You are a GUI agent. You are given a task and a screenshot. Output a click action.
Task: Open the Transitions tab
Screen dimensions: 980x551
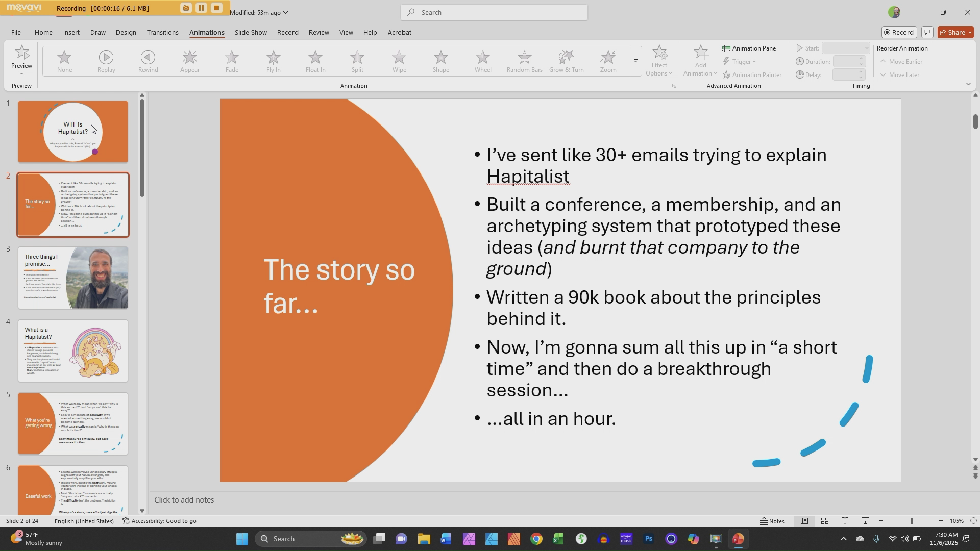click(162, 32)
